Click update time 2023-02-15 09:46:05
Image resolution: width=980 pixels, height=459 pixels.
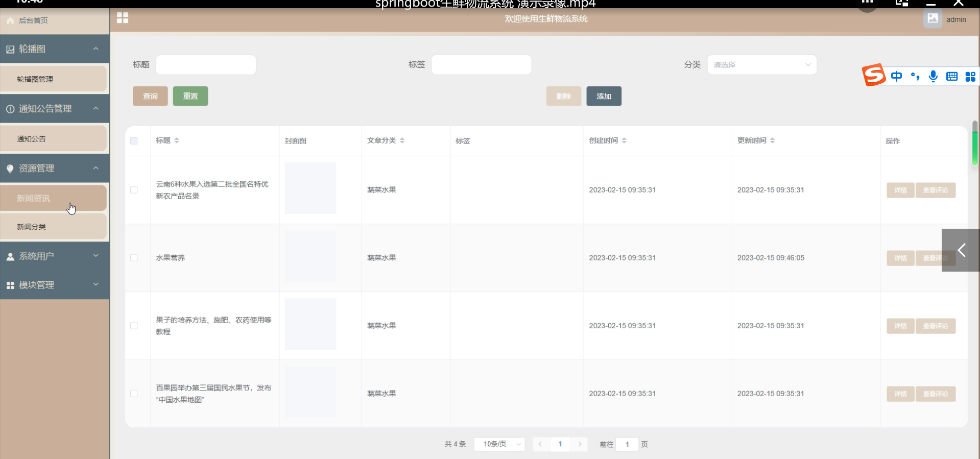pos(771,258)
